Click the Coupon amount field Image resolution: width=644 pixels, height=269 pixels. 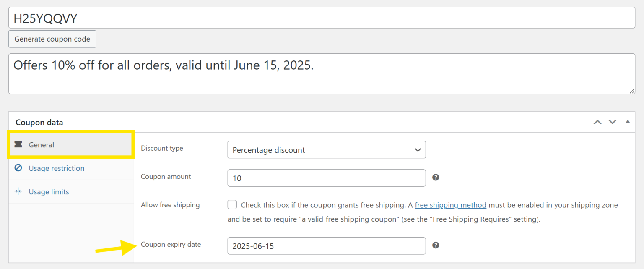[x=326, y=178]
